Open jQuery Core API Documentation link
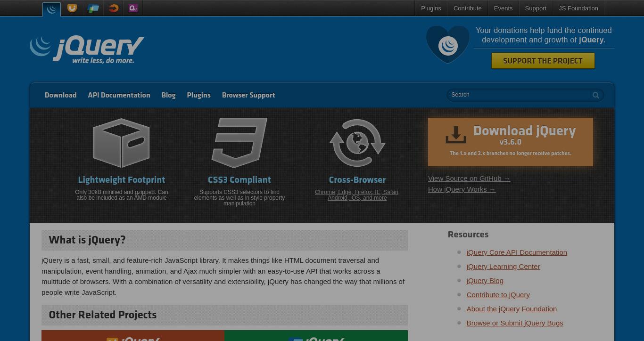This screenshot has width=644, height=341. tap(517, 252)
